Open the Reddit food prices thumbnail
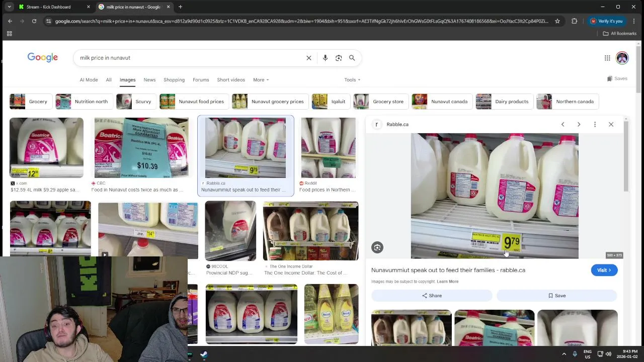 [x=328, y=148]
